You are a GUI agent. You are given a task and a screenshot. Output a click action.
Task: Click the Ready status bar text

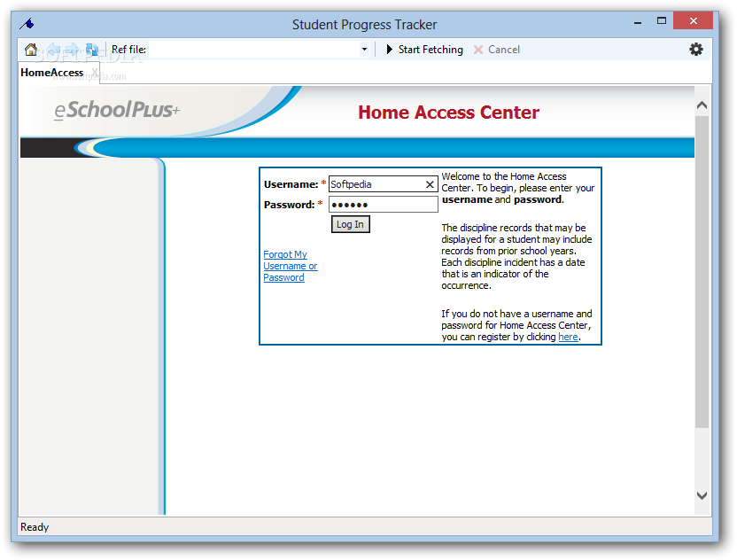pyautogui.click(x=35, y=527)
